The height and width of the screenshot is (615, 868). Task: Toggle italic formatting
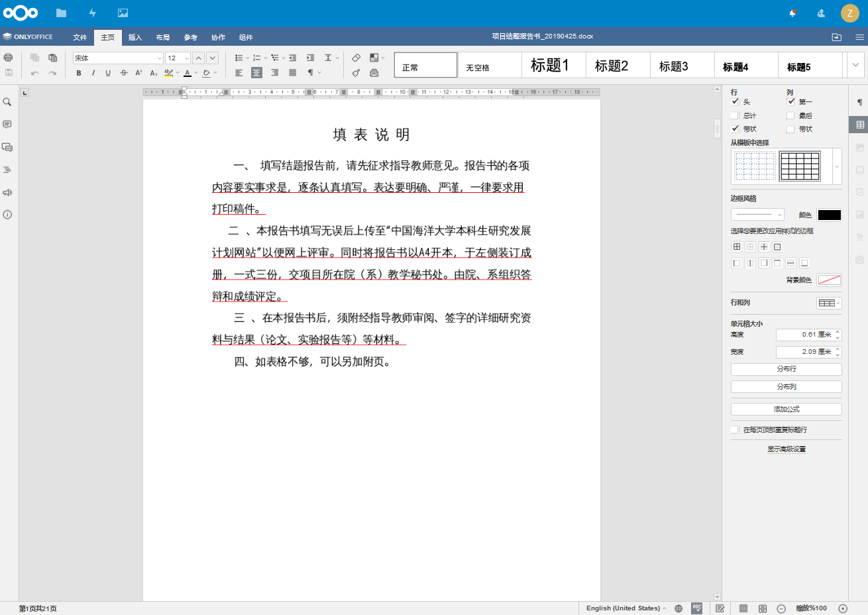pyautogui.click(x=93, y=73)
